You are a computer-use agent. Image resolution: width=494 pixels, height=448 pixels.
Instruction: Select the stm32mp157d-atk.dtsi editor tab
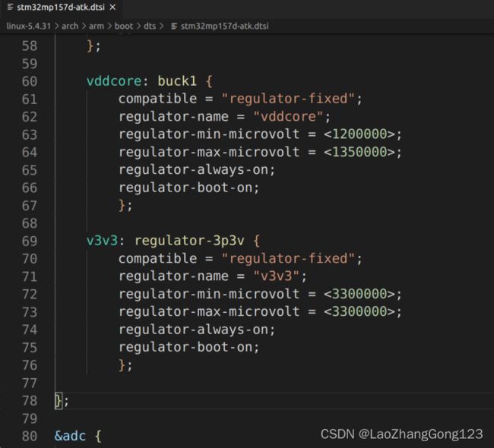click(x=62, y=8)
